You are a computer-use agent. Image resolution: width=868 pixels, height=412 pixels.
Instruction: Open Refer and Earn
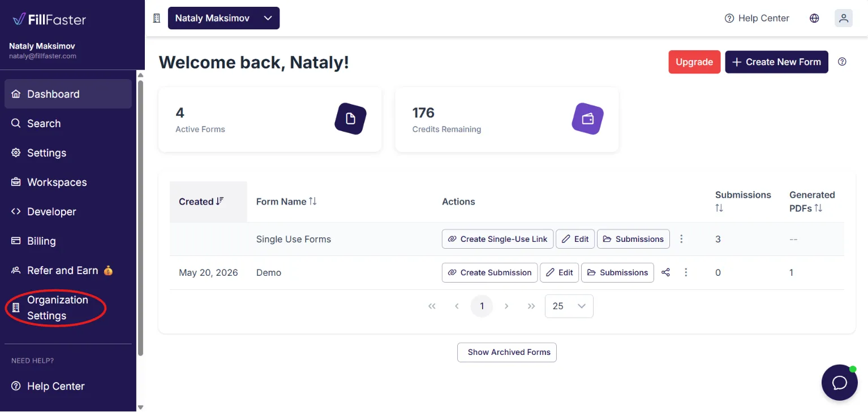point(68,270)
